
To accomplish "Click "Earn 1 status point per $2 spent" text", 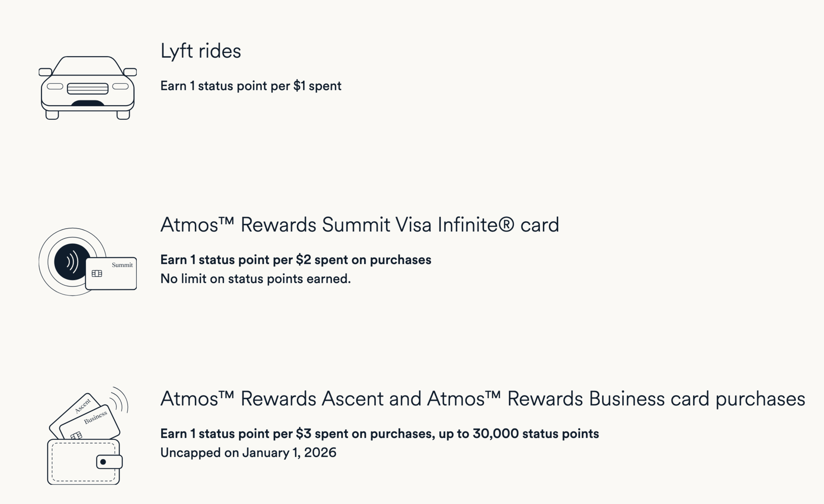I will click(x=295, y=260).
